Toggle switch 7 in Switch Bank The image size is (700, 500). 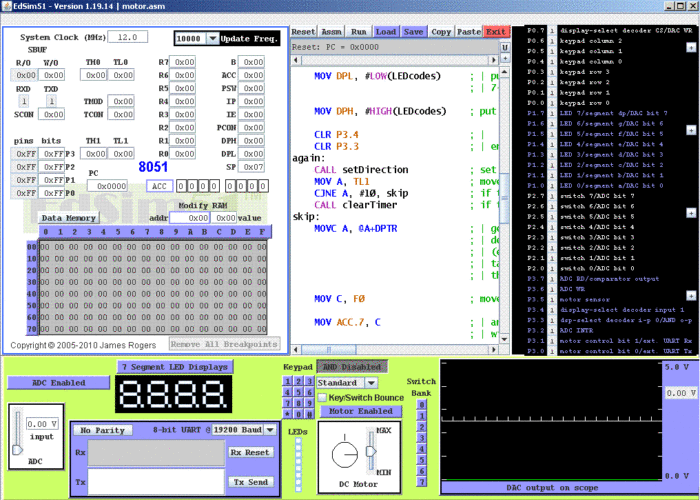click(421, 482)
